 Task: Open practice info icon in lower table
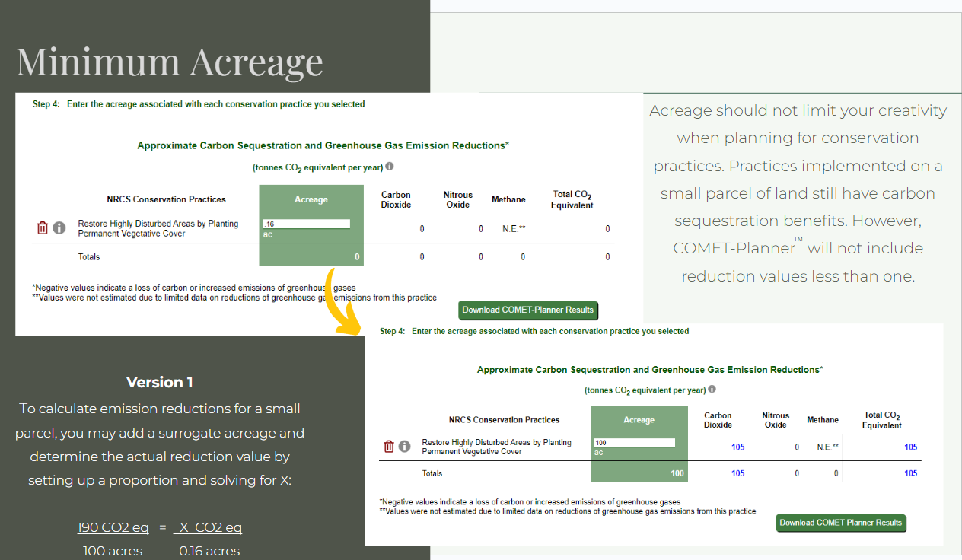pyautogui.click(x=405, y=447)
